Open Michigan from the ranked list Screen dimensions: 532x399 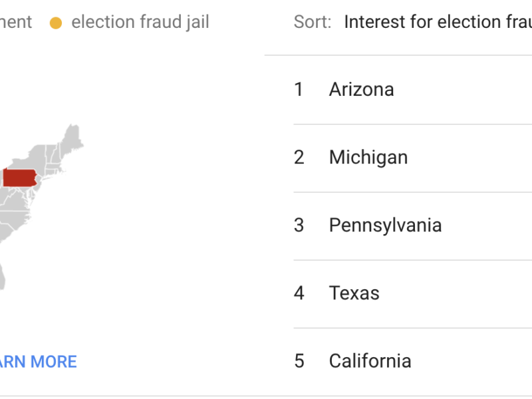pyautogui.click(x=368, y=158)
